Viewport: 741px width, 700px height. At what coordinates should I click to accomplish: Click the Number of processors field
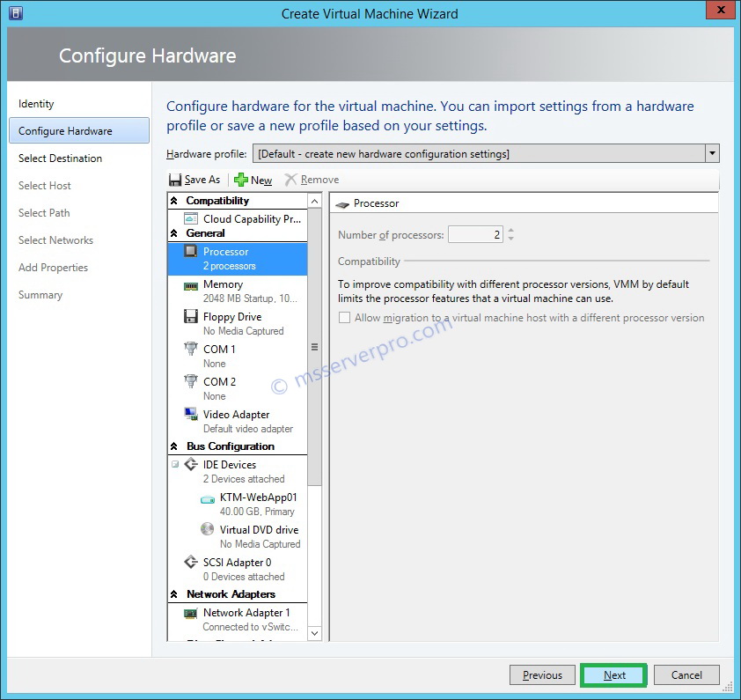tap(475, 234)
